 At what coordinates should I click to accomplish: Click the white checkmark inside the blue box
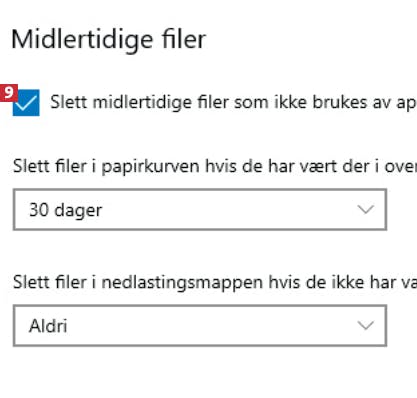tap(26, 104)
